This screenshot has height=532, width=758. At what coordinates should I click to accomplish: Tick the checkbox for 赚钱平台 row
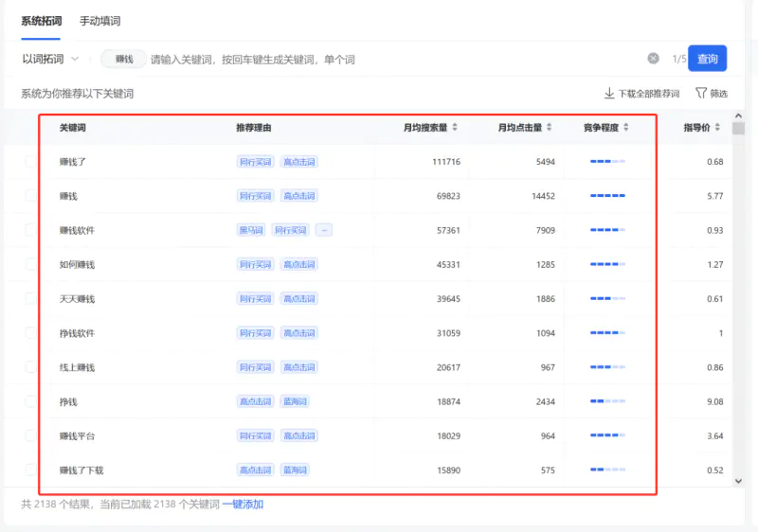coord(30,435)
